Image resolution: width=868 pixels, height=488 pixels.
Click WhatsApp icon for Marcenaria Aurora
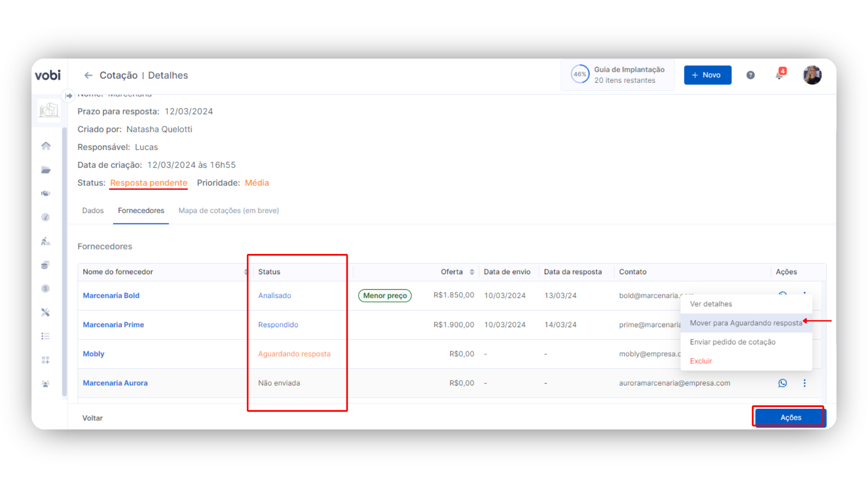click(x=783, y=383)
